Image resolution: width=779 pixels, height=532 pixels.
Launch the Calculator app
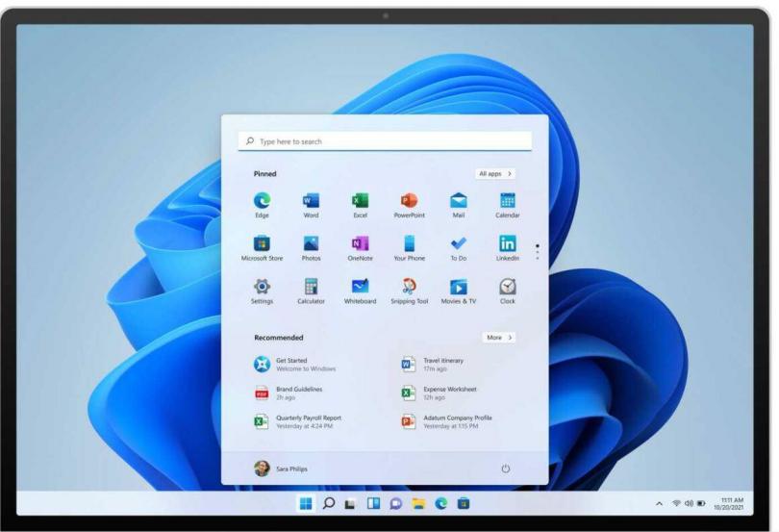point(311,291)
